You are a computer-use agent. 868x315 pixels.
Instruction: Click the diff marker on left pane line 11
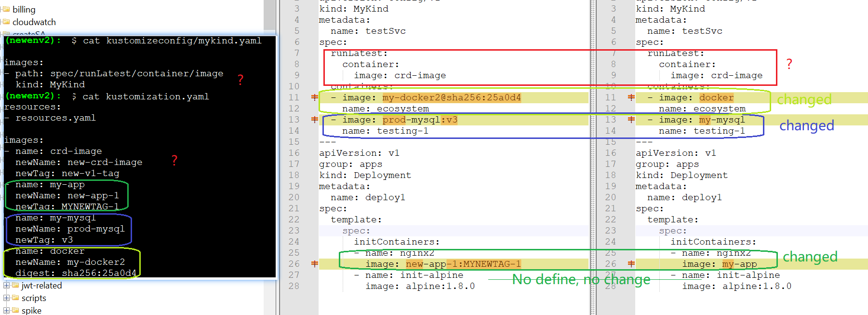pyautogui.click(x=315, y=97)
